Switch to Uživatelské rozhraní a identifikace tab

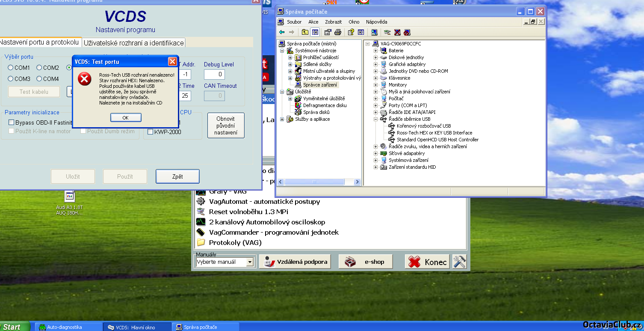133,43
